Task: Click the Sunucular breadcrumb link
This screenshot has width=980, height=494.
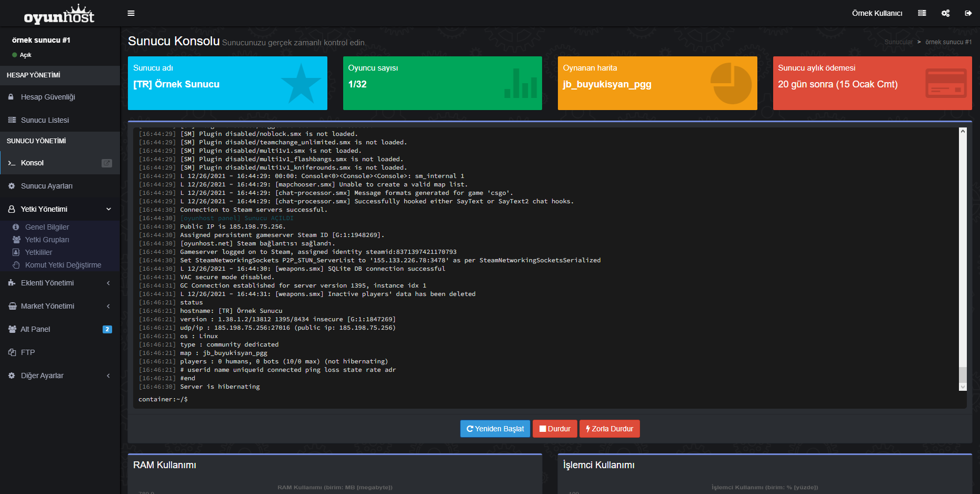Action: (898, 42)
